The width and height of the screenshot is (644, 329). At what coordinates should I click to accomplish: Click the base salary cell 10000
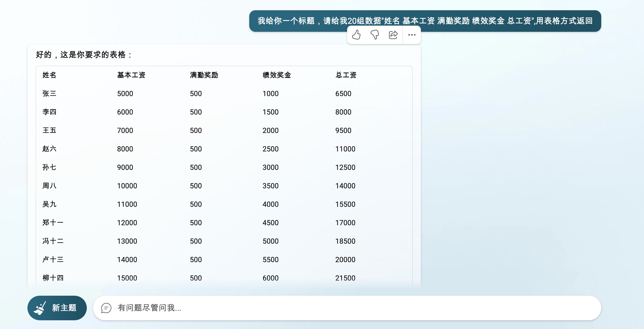tap(127, 186)
